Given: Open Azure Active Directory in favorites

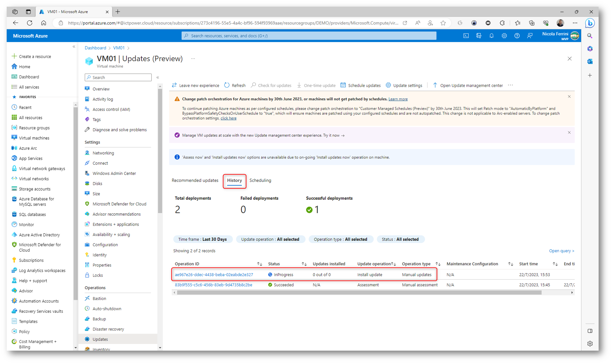Looking at the screenshot, I should pyautogui.click(x=39, y=235).
